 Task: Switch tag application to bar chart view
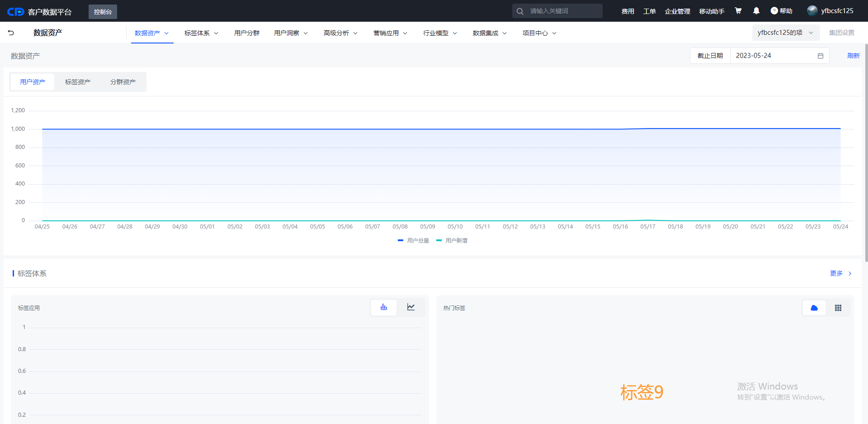tap(384, 307)
